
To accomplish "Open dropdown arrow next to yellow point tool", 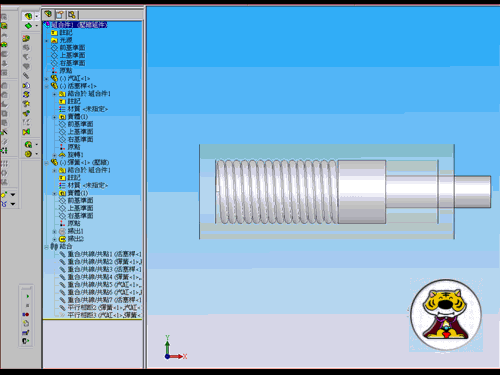I will pyautogui.click(x=13, y=194).
